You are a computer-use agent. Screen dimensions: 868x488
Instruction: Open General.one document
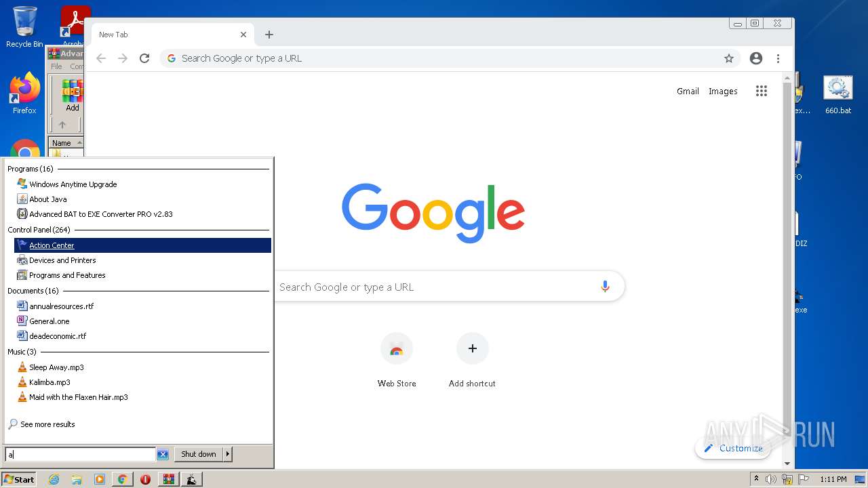49,321
